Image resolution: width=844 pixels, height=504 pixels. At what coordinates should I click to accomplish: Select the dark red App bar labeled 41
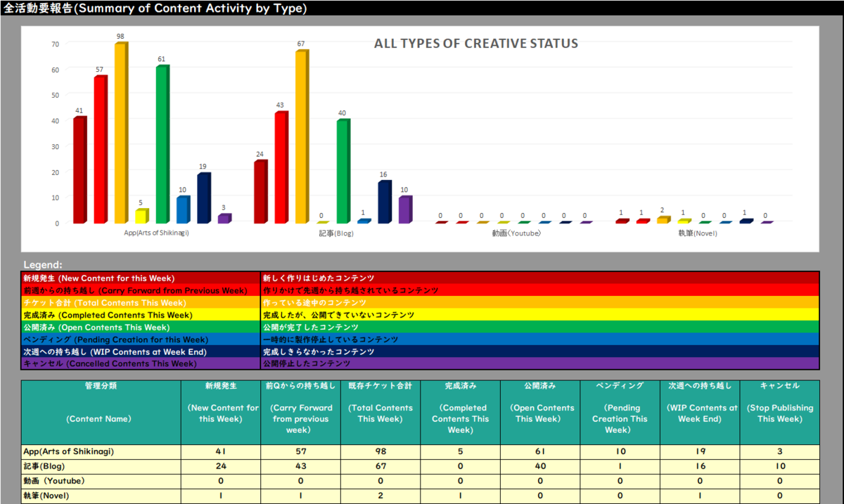pos(80,170)
